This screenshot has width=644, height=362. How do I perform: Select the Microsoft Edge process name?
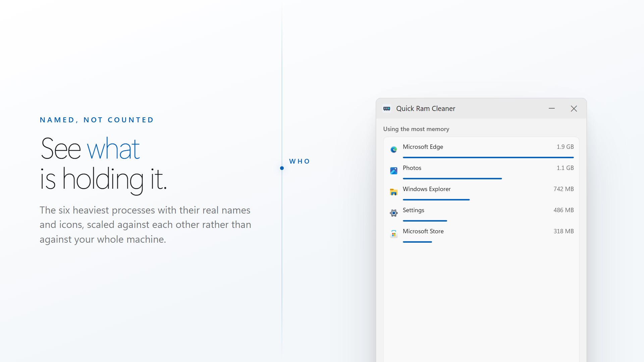click(423, 147)
